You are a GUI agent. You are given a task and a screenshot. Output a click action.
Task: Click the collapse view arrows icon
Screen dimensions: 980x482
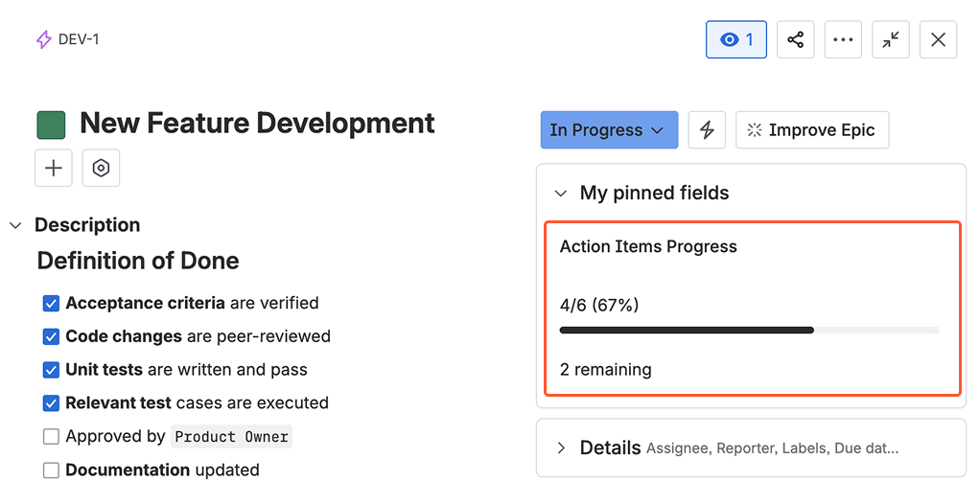pos(891,40)
